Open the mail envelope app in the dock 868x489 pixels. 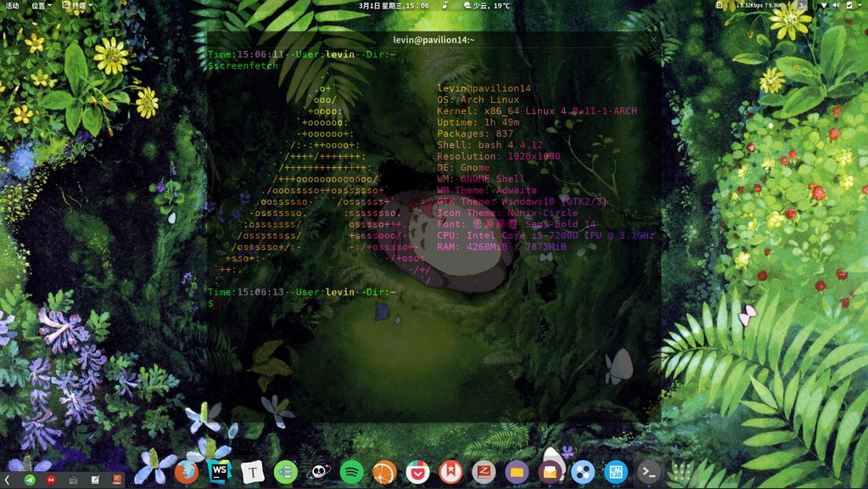(x=550, y=472)
